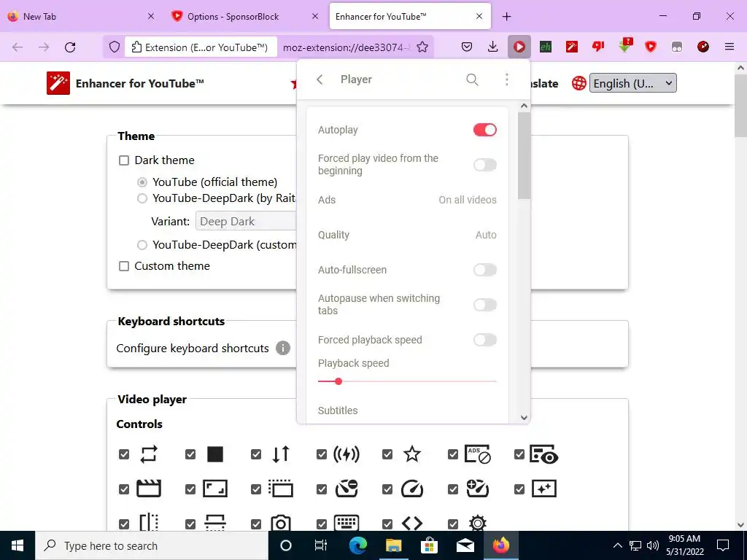This screenshot has width=747, height=560.
Task: Click the address bar URL field
Action: coord(346,47)
